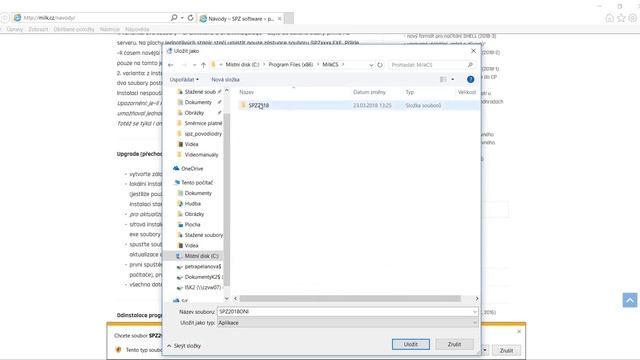Open pinned Stažené soubory in quick access
640x360 pixels.
pos(200,92)
